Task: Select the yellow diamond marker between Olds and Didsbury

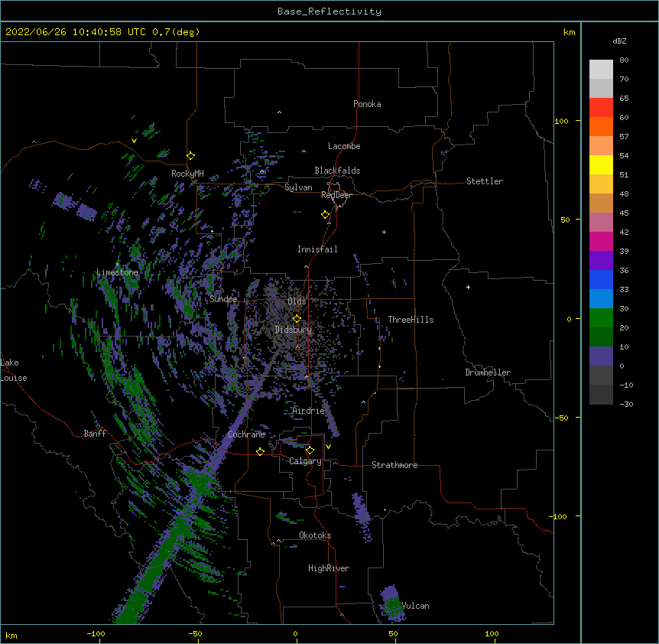Action: pos(297,318)
